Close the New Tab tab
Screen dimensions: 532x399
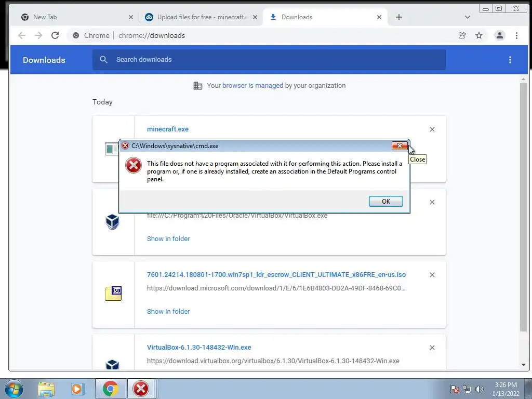130,17
